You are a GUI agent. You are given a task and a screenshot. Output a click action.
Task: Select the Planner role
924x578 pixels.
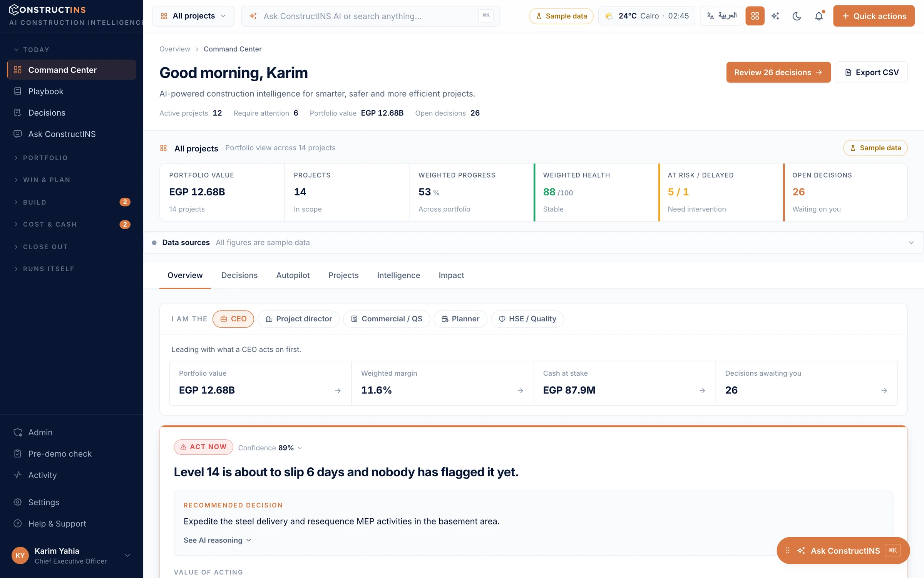(460, 319)
